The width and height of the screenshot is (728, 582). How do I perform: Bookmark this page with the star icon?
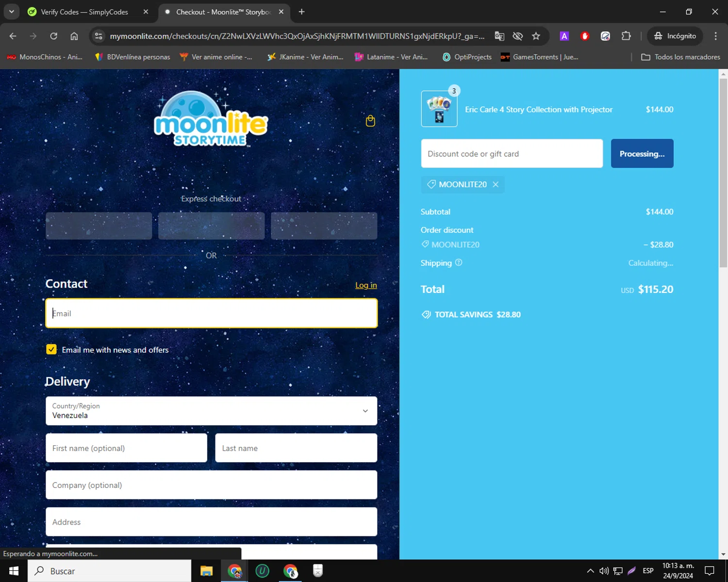[x=536, y=36]
